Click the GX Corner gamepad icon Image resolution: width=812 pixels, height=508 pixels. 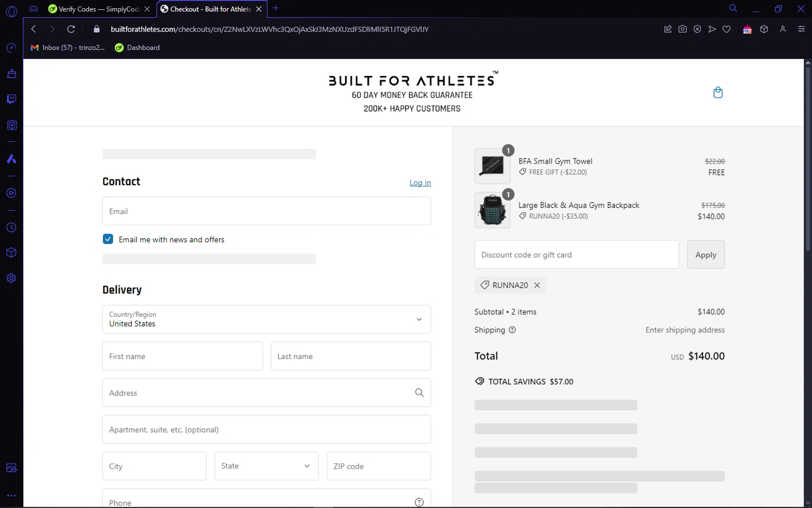[34, 9]
